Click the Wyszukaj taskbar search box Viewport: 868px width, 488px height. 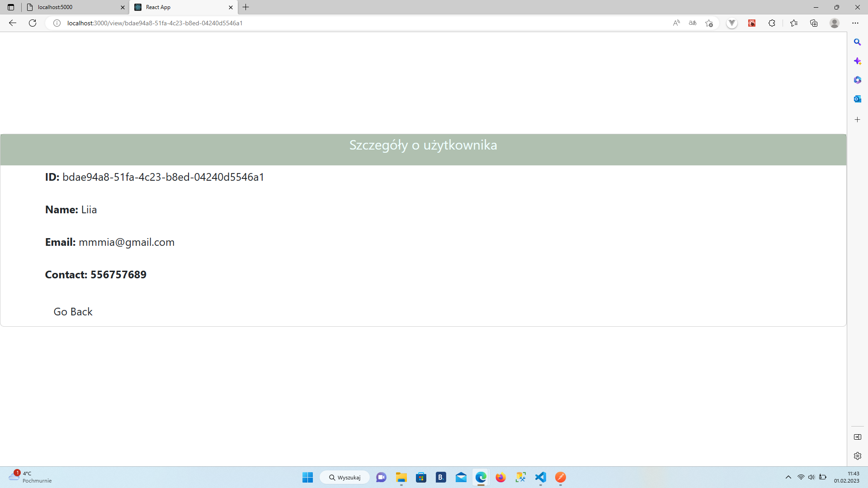coord(345,477)
